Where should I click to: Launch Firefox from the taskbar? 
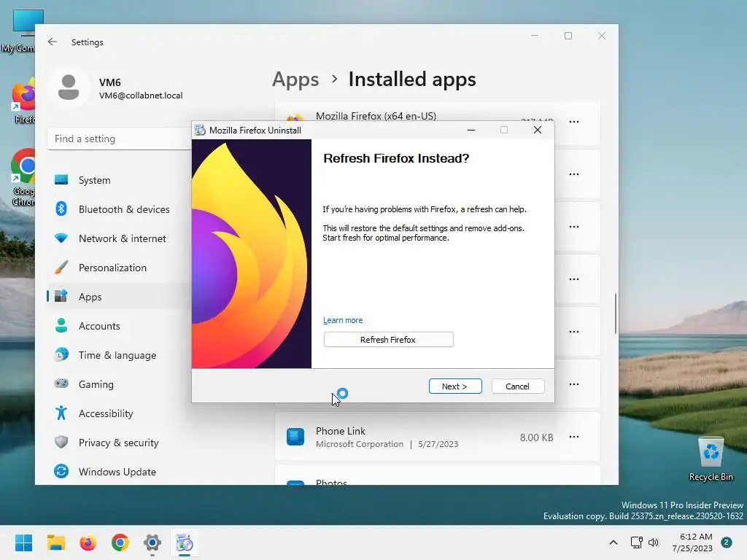(x=88, y=542)
